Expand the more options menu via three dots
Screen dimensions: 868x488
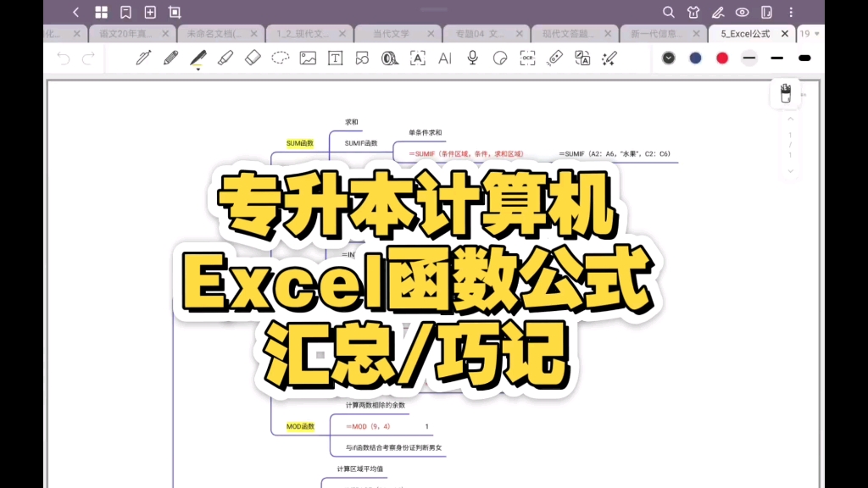(791, 13)
